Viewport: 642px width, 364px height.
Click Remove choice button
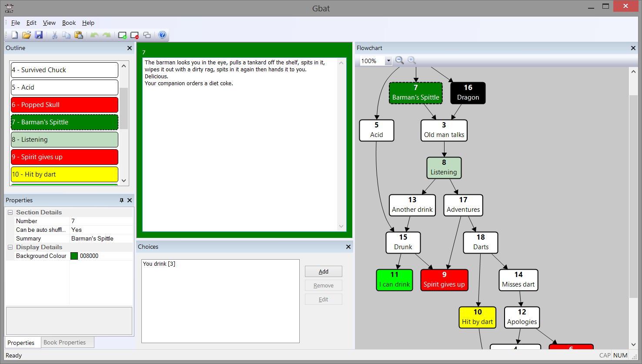[x=324, y=285]
